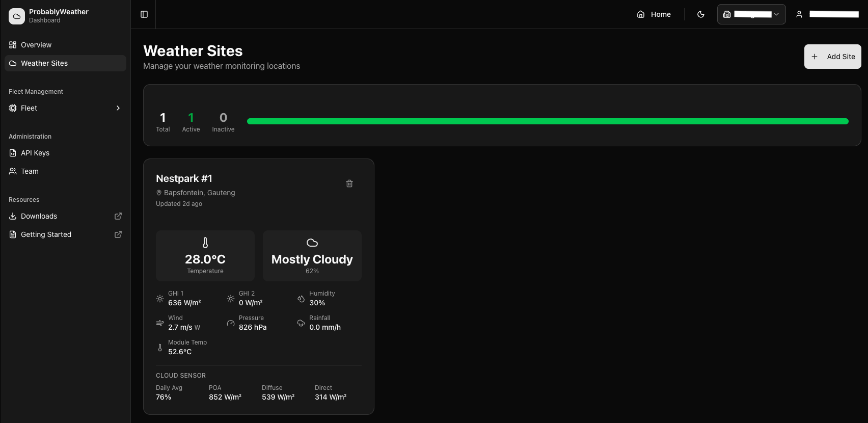Open the Nestpark #1 site title
The image size is (868, 423).
[x=184, y=178]
